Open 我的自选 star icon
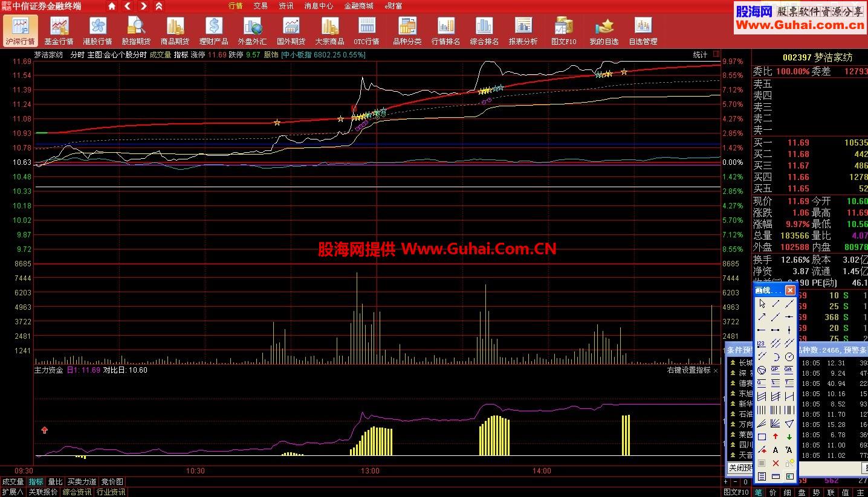 pos(604,30)
